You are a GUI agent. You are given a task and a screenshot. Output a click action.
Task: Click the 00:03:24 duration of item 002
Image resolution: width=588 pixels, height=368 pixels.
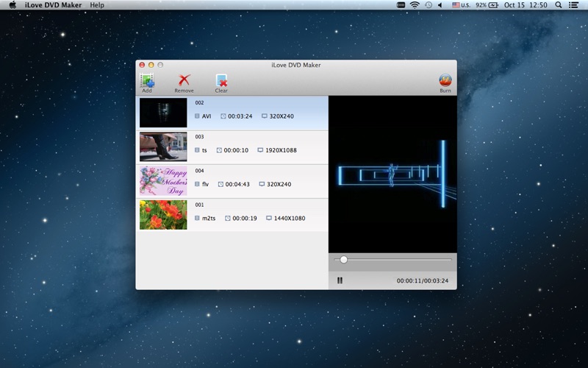(240, 116)
